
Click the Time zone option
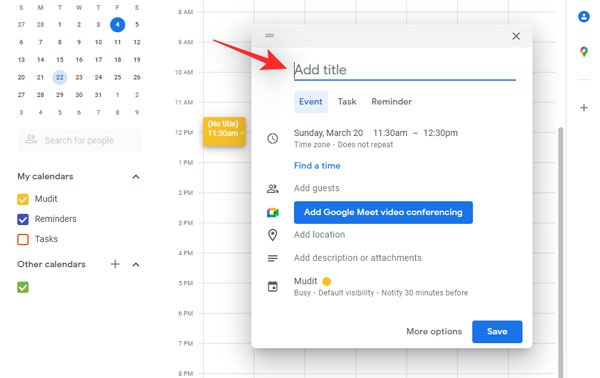pyautogui.click(x=312, y=145)
